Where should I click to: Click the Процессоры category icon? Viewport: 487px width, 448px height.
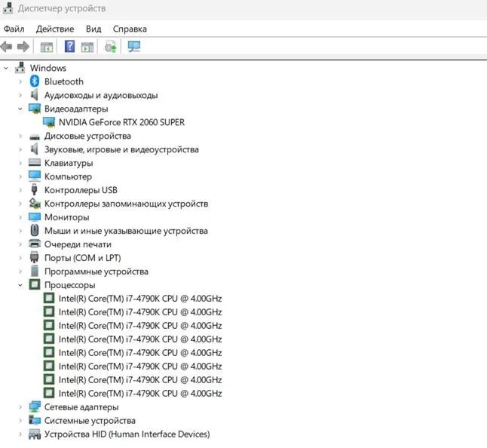(35, 285)
